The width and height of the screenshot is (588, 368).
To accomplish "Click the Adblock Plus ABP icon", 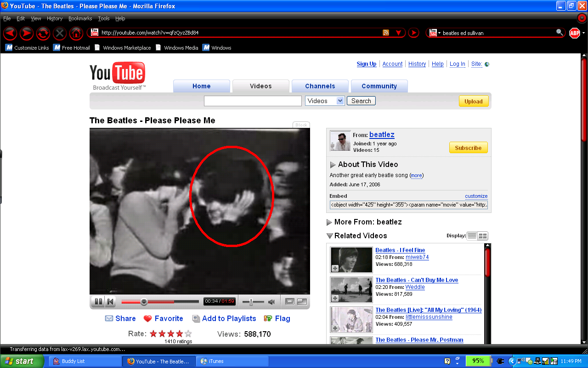I will pos(574,33).
